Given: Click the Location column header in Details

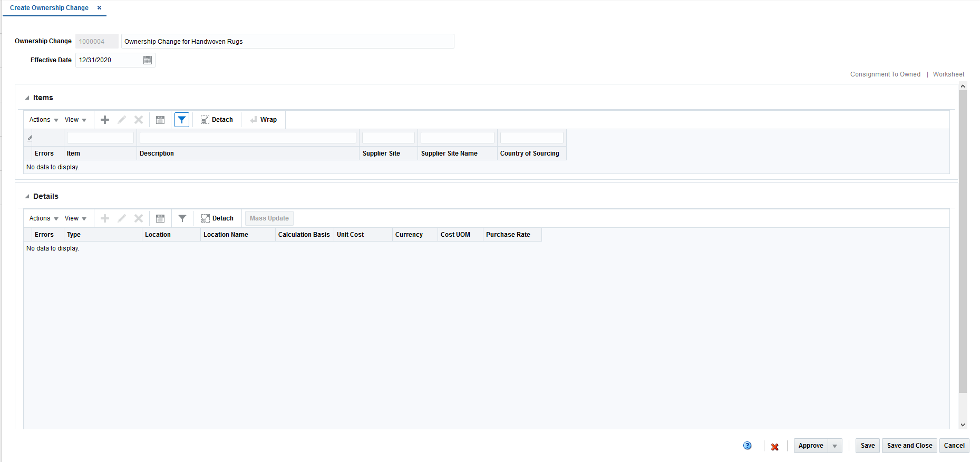Looking at the screenshot, I should [171, 235].
